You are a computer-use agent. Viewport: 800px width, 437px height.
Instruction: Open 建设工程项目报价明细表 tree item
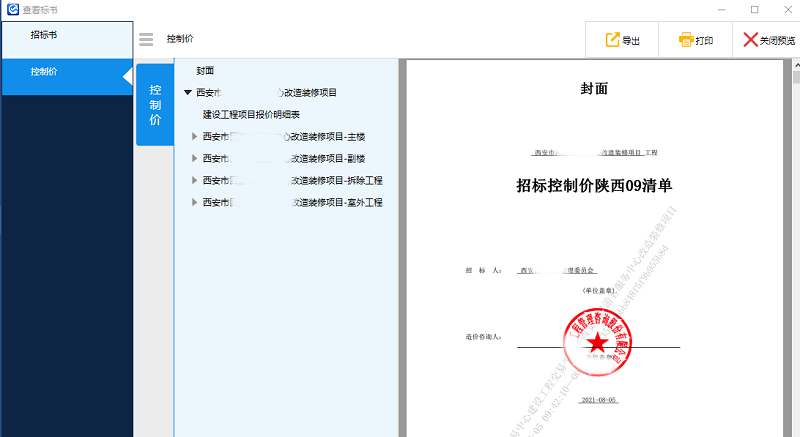pyautogui.click(x=251, y=115)
